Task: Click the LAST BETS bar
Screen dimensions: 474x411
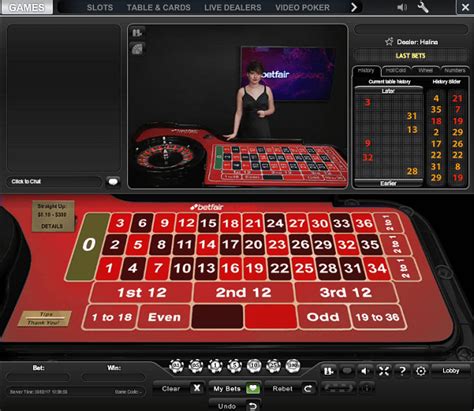Action: click(411, 56)
